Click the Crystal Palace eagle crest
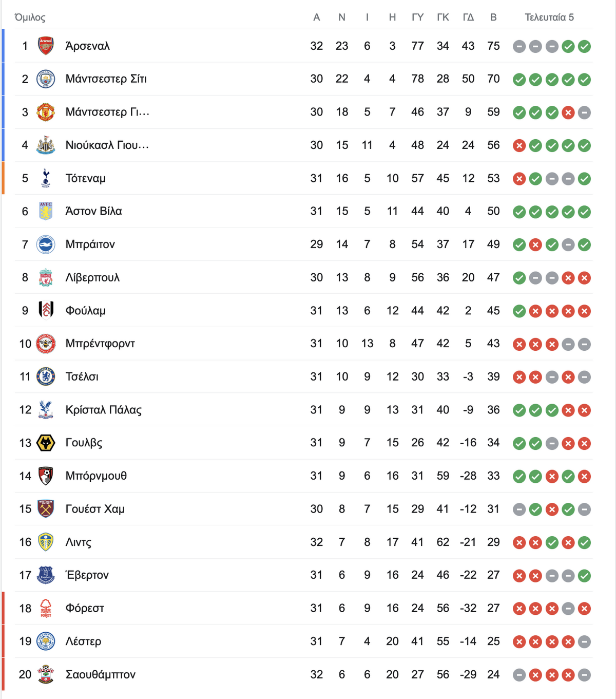Image resolution: width=616 pixels, height=699 pixels. click(46, 410)
